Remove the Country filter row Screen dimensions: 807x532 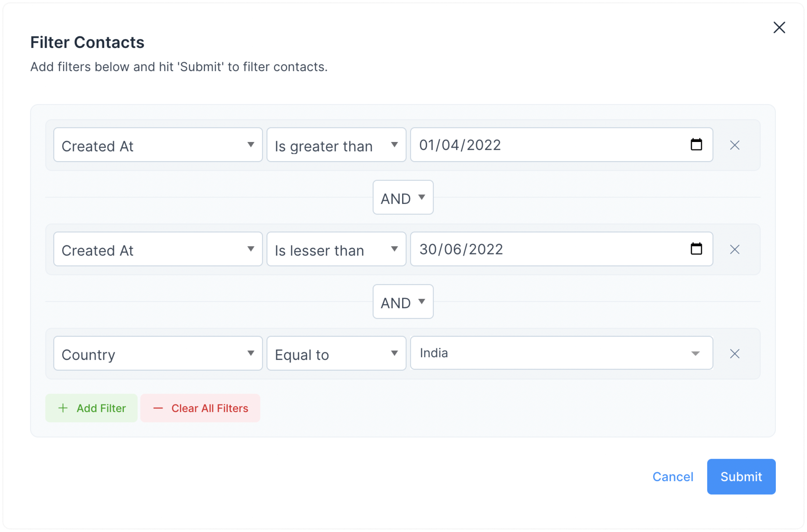pyautogui.click(x=735, y=354)
